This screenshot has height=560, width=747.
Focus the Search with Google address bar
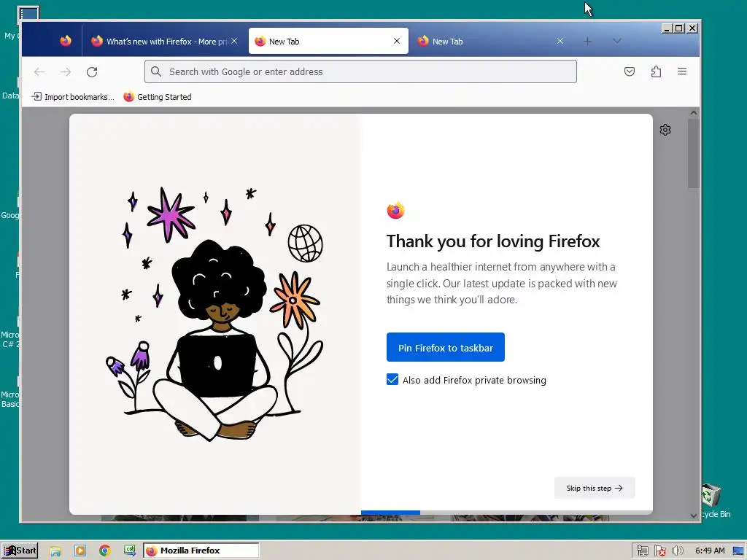[x=360, y=71]
